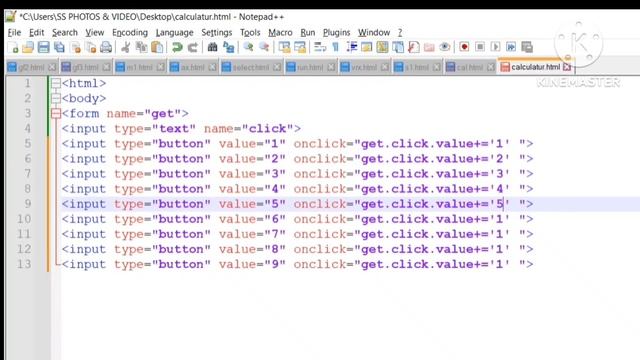Close the cal.html tab

[x=491, y=67]
